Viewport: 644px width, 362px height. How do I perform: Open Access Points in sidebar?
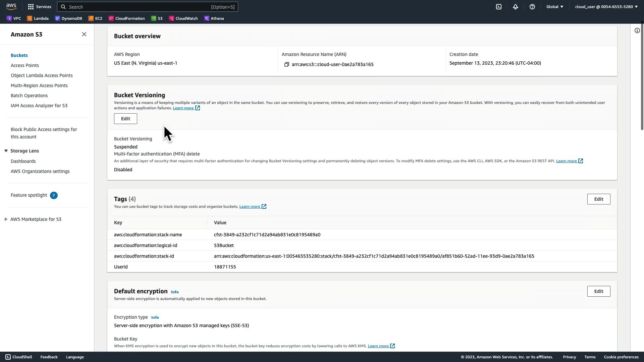[x=25, y=65]
